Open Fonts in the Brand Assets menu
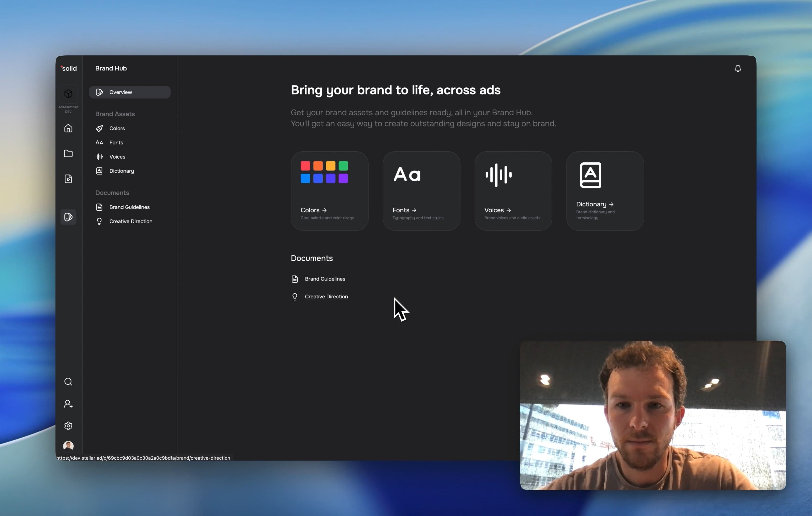 (x=116, y=142)
